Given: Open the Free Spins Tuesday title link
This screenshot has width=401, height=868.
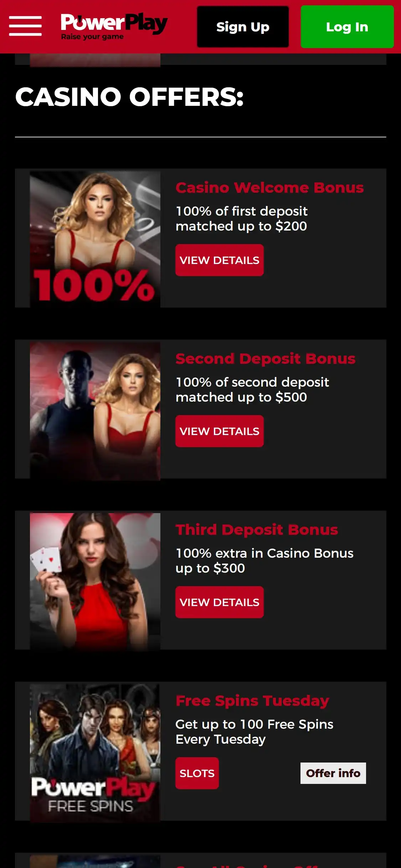Looking at the screenshot, I should pyautogui.click(x=252, y=701).
